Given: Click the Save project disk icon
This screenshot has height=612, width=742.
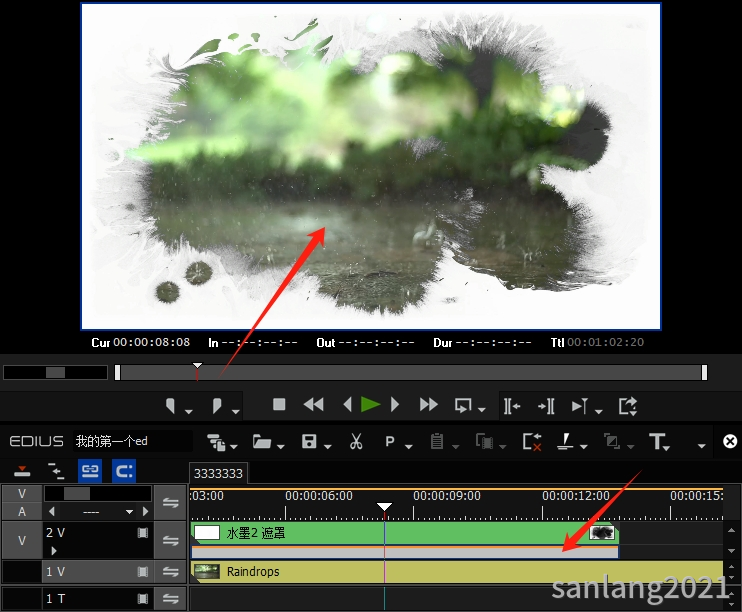Looking at the screenshot, I should click(309, 441).
